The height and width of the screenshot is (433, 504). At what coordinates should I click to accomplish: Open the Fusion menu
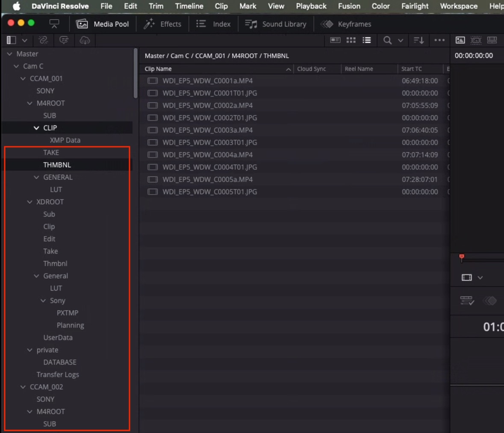(x=349, y=6)
